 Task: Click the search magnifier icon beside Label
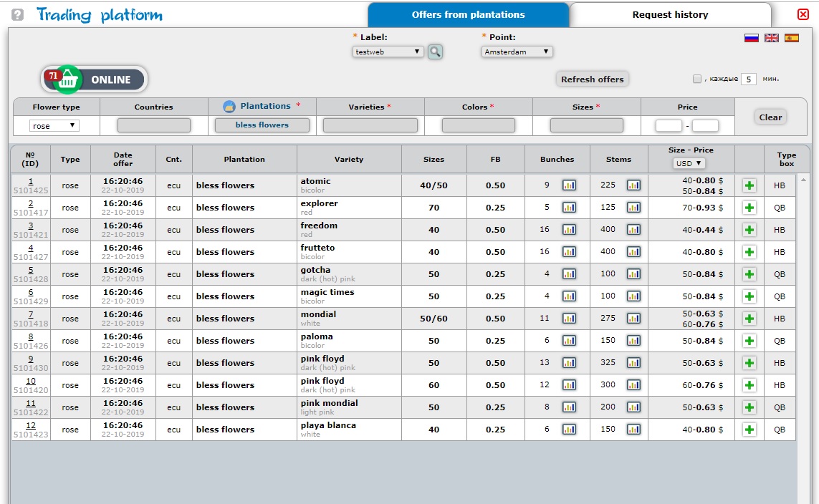pyautogui.click(x=435, y=52)
